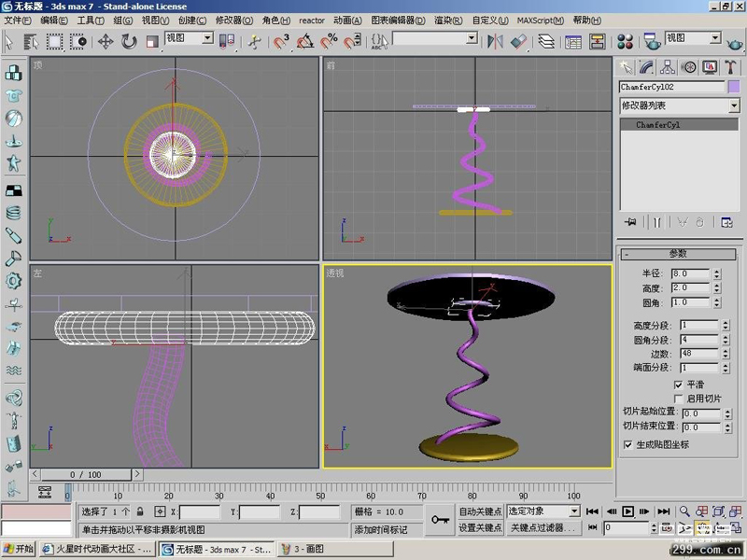The image size is (747, 560).
Task: Open Schematic View from the toolbar
Action: point(597,41)
